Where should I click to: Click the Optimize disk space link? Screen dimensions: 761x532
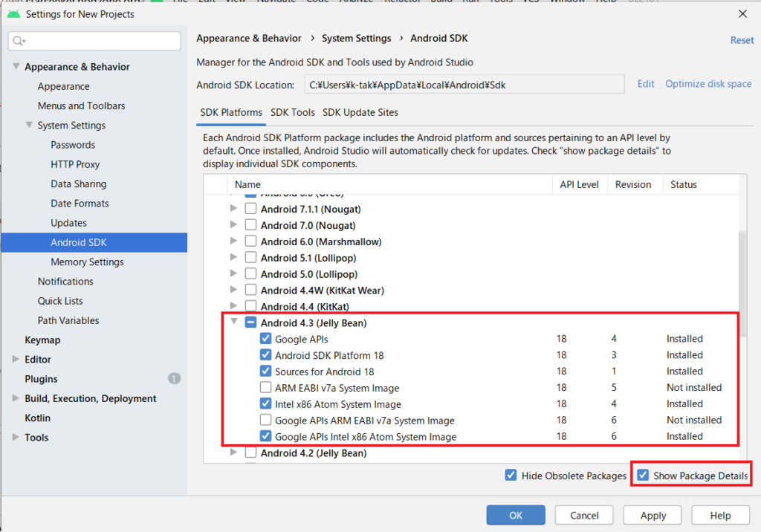[x=708, y=84]
